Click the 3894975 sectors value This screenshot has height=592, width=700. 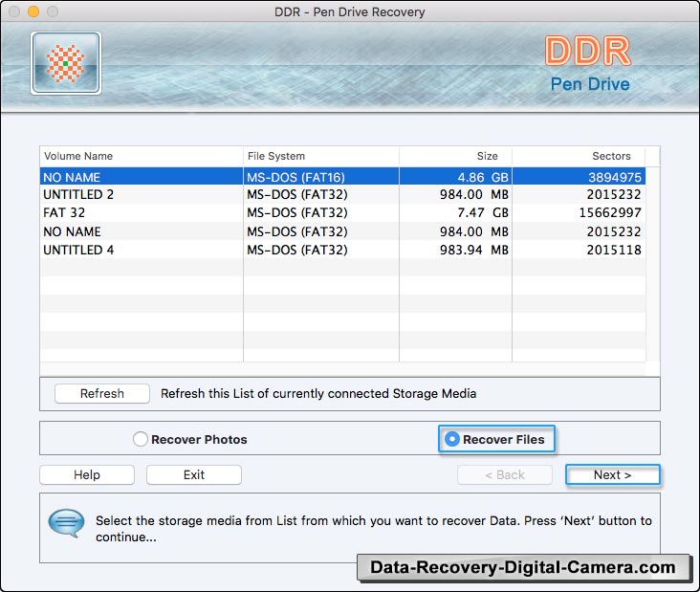point(615,177)
